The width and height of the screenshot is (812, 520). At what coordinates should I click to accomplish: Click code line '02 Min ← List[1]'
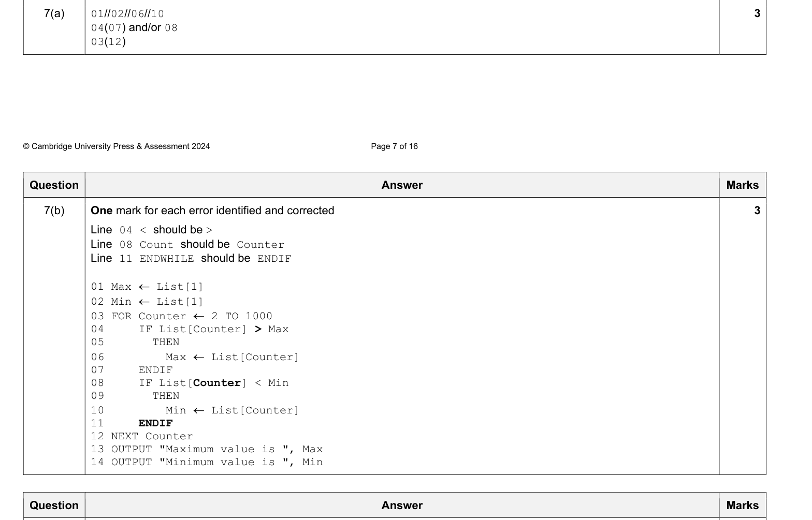(x=147, y=302)
